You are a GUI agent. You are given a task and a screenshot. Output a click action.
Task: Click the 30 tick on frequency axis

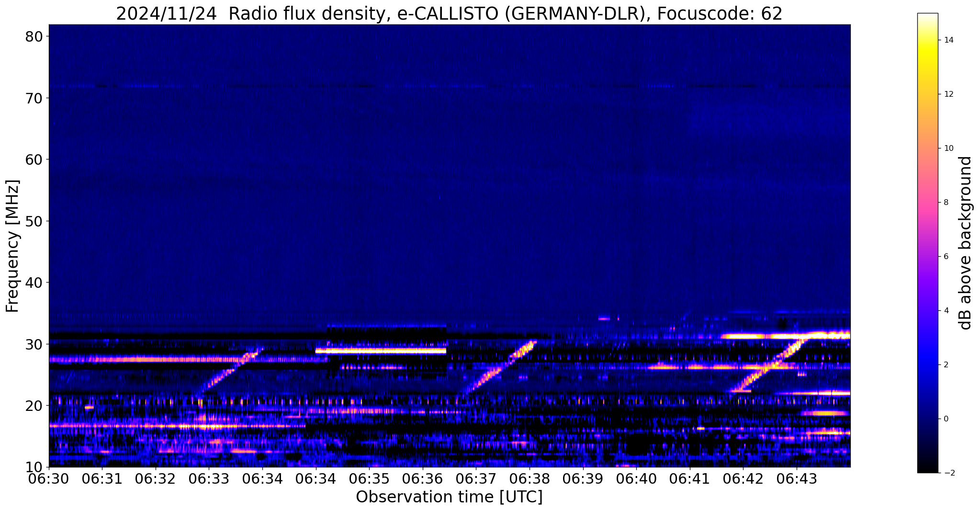[x=34, y=344]
